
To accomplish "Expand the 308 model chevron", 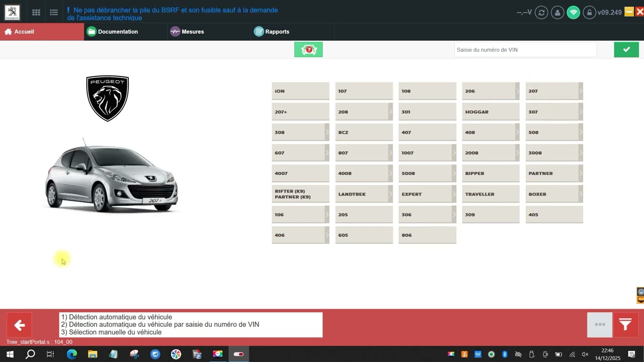I will click(x=327, y=132).
